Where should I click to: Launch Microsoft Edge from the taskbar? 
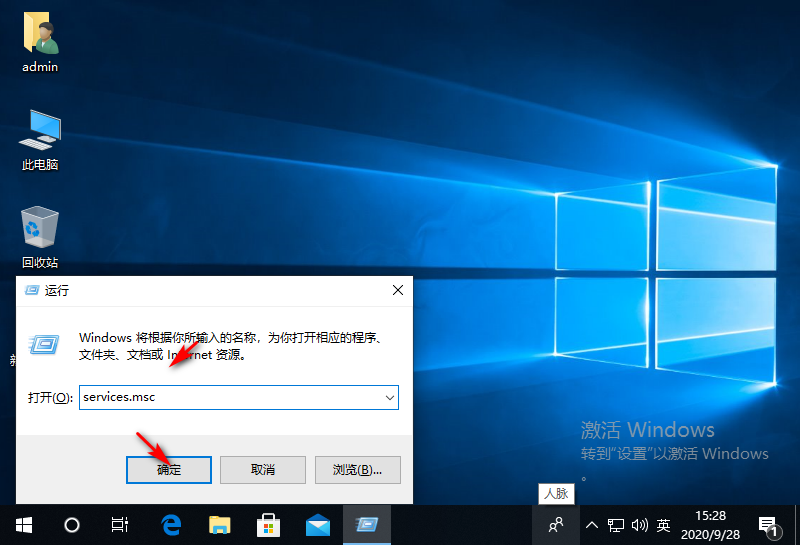coord(171,524)
